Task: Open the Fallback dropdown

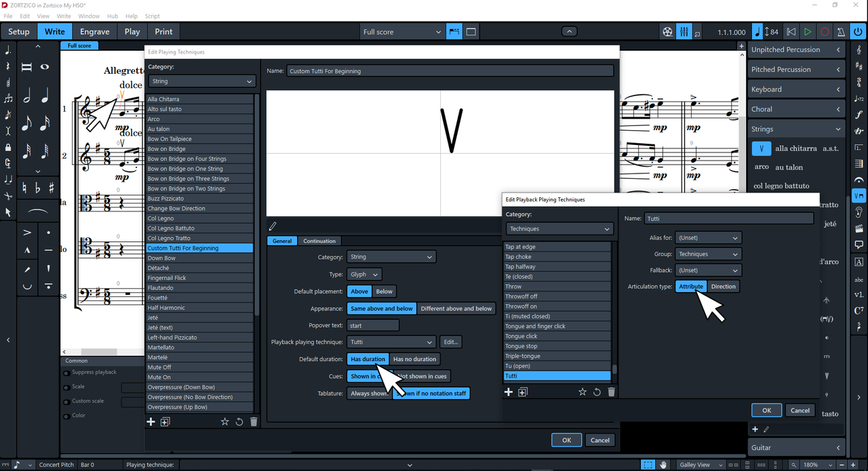Action: [x=708, y=270]
